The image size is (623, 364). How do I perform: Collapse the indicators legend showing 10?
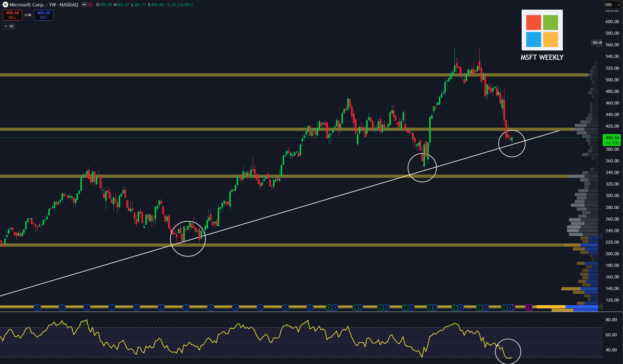[9, 26]
